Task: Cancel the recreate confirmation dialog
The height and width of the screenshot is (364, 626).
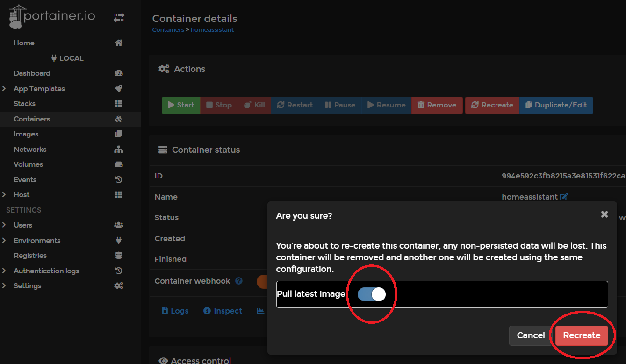Action: coord(531,335)
